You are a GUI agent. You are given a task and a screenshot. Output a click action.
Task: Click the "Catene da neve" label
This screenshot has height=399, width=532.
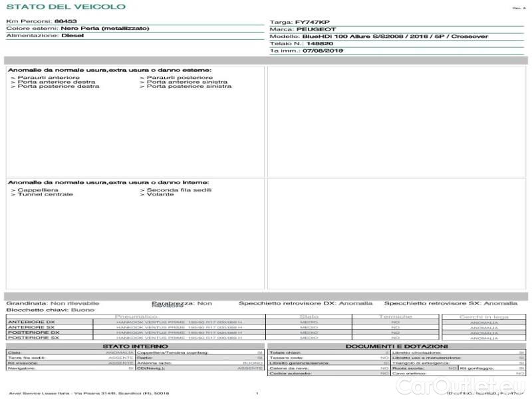pos(289,368)
